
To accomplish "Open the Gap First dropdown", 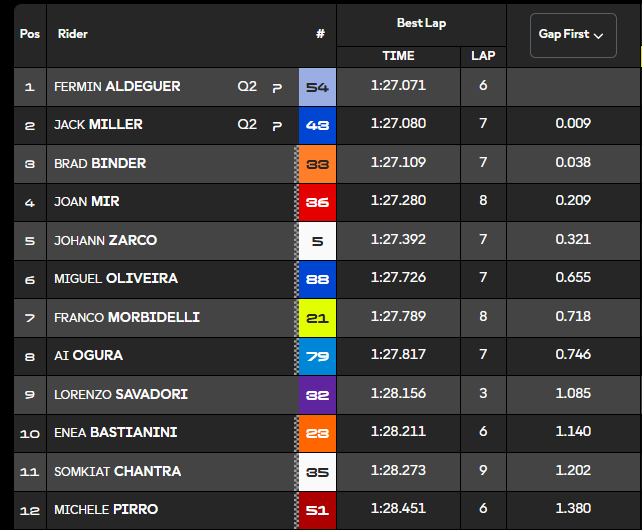I will (573, 35).
